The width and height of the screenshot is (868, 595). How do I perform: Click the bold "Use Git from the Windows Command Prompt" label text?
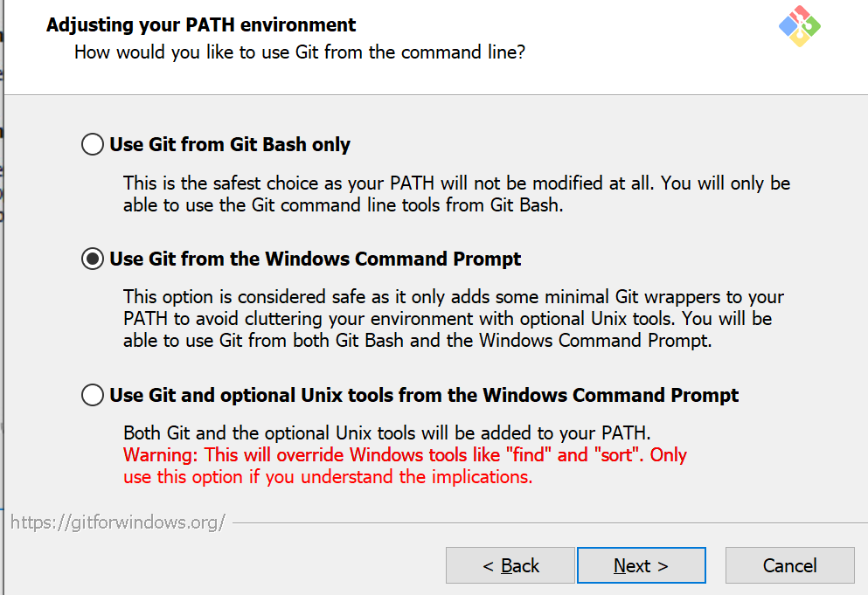(x=315, y=259)
